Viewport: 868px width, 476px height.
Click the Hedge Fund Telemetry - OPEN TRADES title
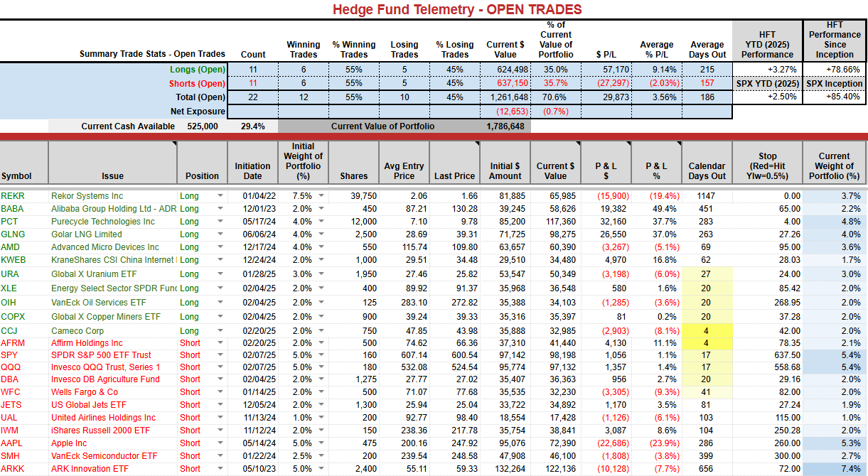click(457, 9)
